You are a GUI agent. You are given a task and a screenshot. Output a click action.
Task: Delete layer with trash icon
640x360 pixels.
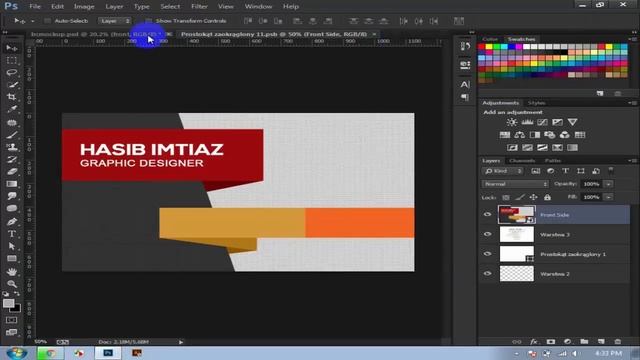click(x=618, y=342)
